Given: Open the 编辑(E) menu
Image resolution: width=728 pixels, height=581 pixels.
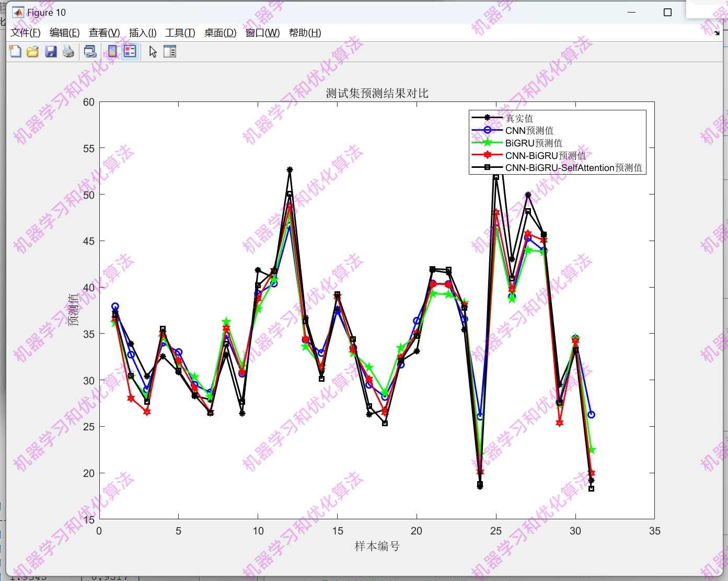Looking at the screenshot, I should pyautogui.click(x=63, y=32).
